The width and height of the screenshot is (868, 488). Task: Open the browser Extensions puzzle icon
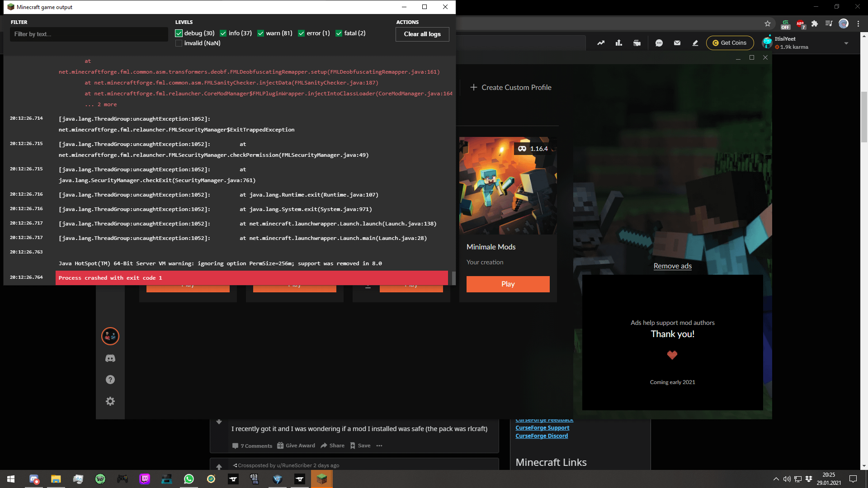pyautogui.click(x=815, y=23)
